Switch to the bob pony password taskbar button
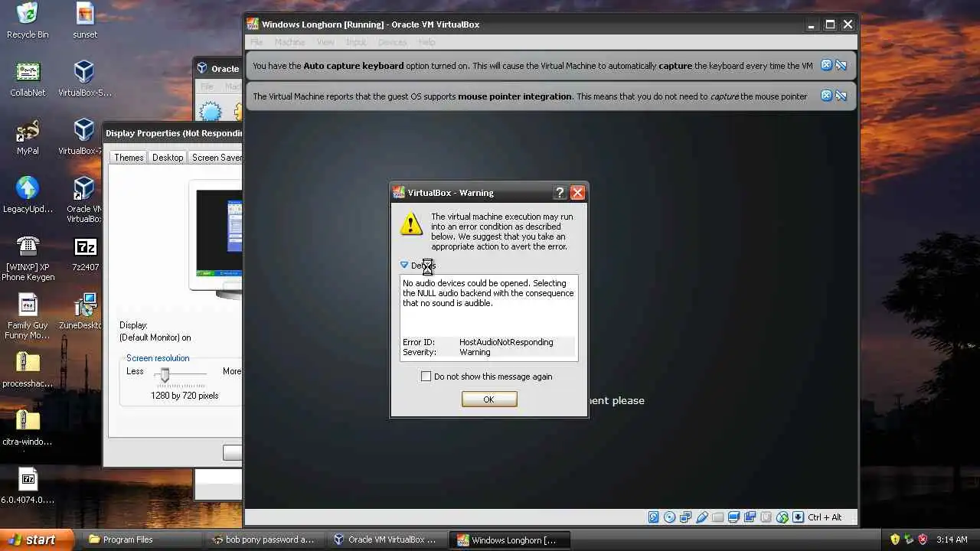Screen dimensions: 980x551 [266, 540]
